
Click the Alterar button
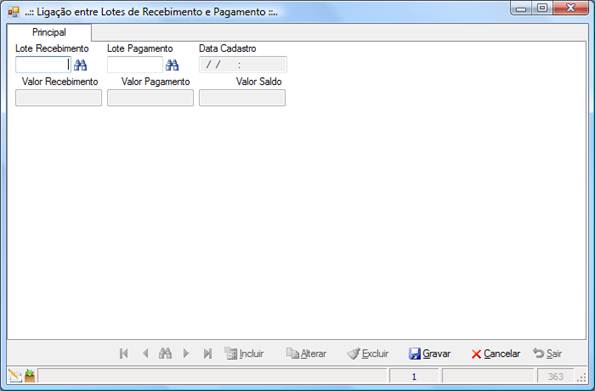click(306, 353)
